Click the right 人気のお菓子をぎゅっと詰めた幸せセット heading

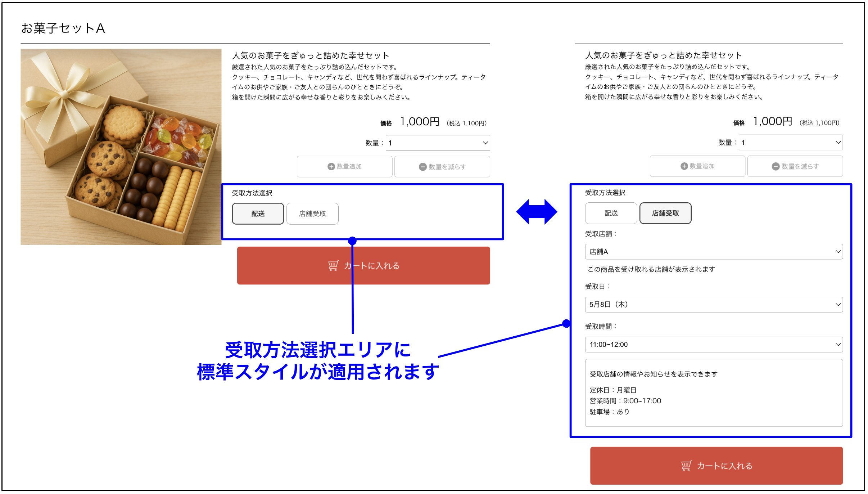pos(664,55)
